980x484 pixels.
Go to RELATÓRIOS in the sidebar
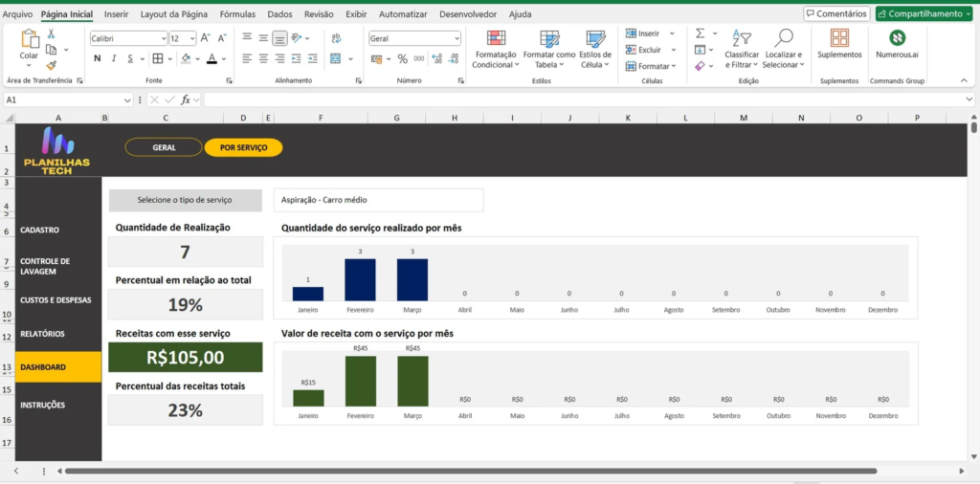[x=42, y=334]
